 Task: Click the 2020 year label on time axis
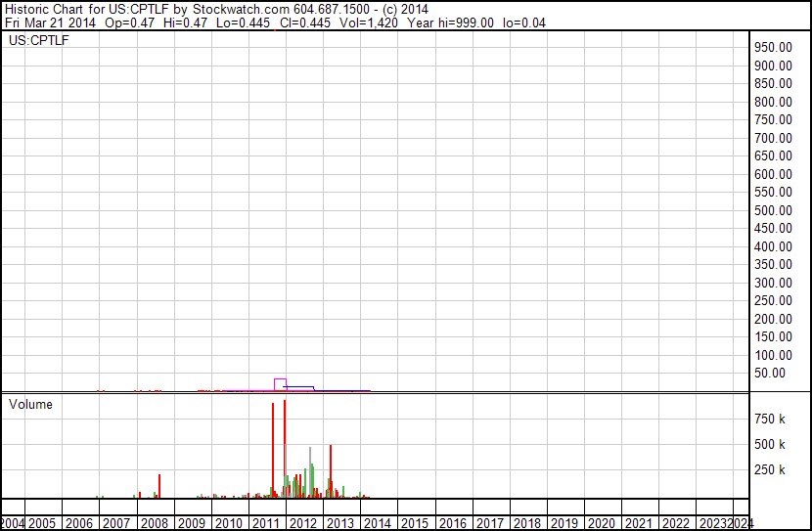coord(602,523)
